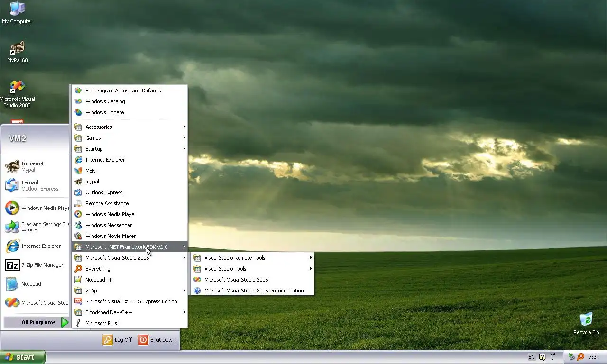Click Microsoft Visual J# 2005 Express Edition icon
This screenshot has height=364, width=607.
click(x=78, y=301)
